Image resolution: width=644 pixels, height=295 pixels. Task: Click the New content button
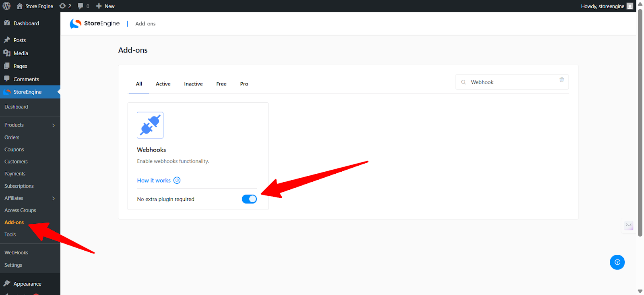(x=105, y=6)
